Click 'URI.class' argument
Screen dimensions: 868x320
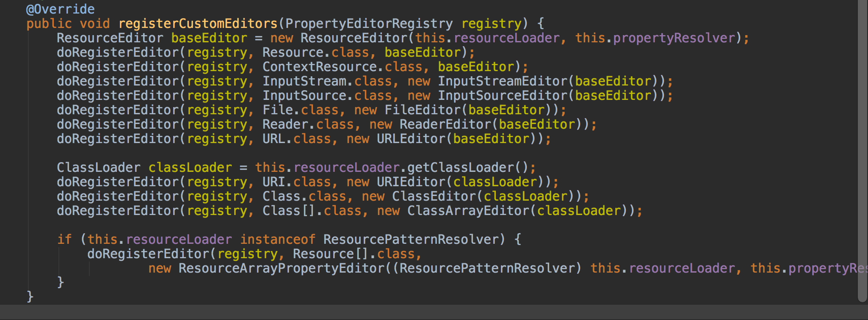pyautogui.click(x=297, y=182)
